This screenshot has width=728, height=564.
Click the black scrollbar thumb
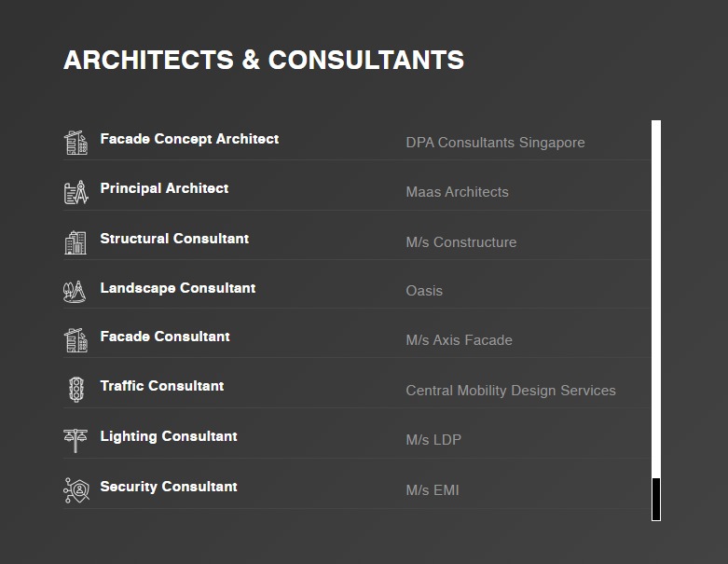click(x=656, y=499)
